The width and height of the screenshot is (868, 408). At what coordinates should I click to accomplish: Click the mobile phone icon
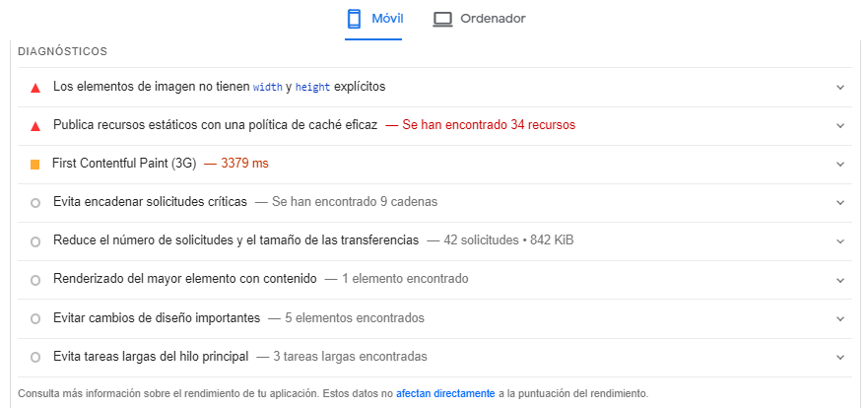coord(355,19)
